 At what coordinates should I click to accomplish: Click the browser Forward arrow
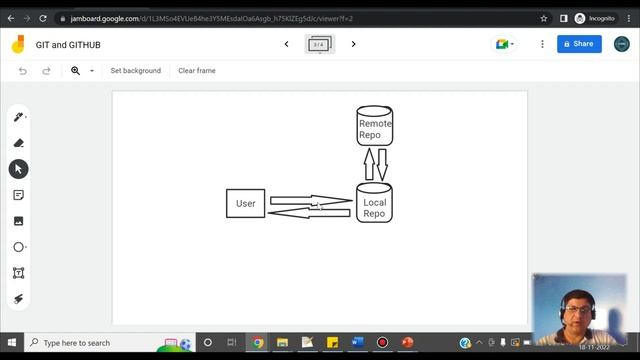[x=27, y=18]
